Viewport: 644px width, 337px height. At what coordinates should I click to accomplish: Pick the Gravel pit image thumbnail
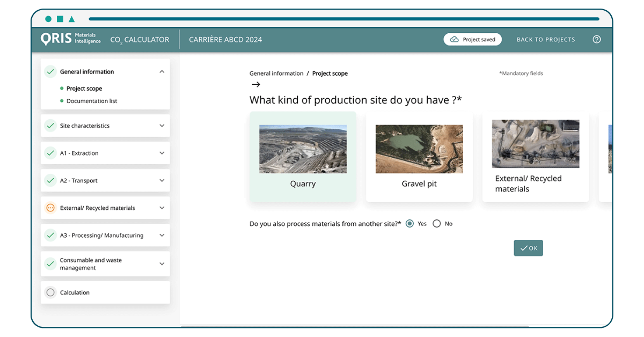(x=419, y=149)
